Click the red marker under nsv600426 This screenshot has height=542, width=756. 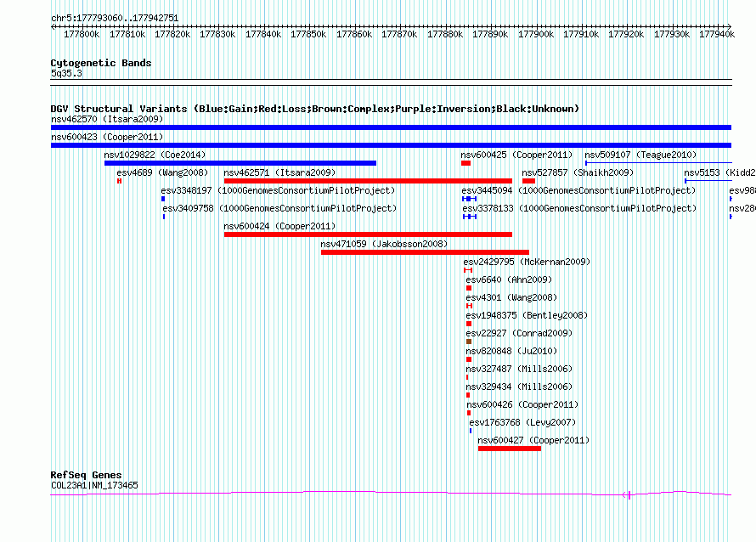tap(469, 413)
